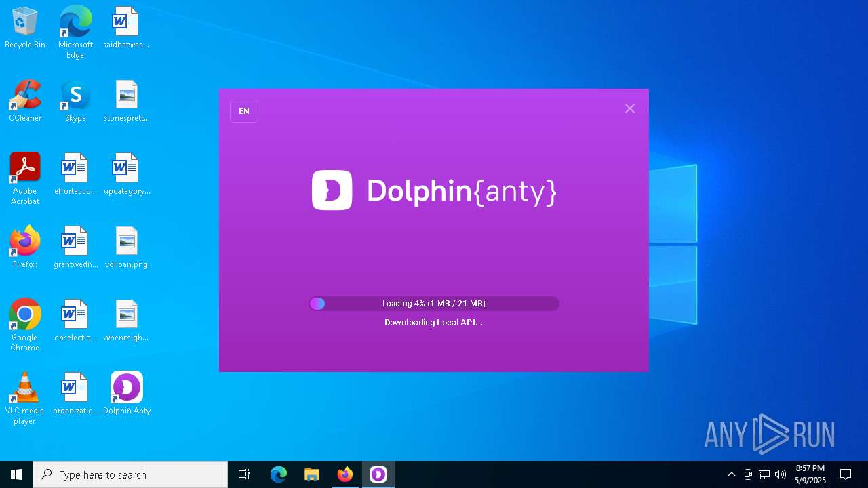Click the Dolphin Anty logo icon in loader
Viewport: 868px width, 488px height.
point(332,190)
